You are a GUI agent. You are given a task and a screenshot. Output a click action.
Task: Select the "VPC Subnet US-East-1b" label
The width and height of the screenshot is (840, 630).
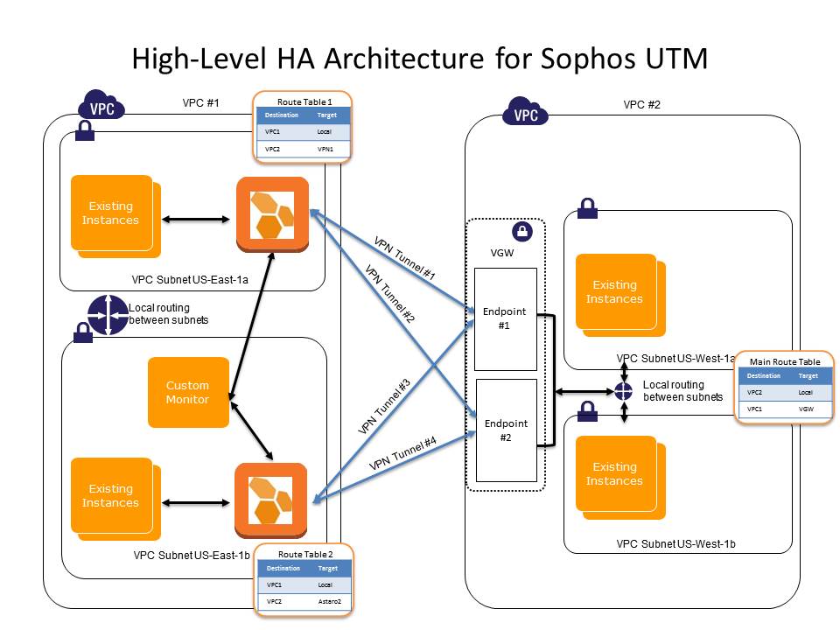(192, 555)
